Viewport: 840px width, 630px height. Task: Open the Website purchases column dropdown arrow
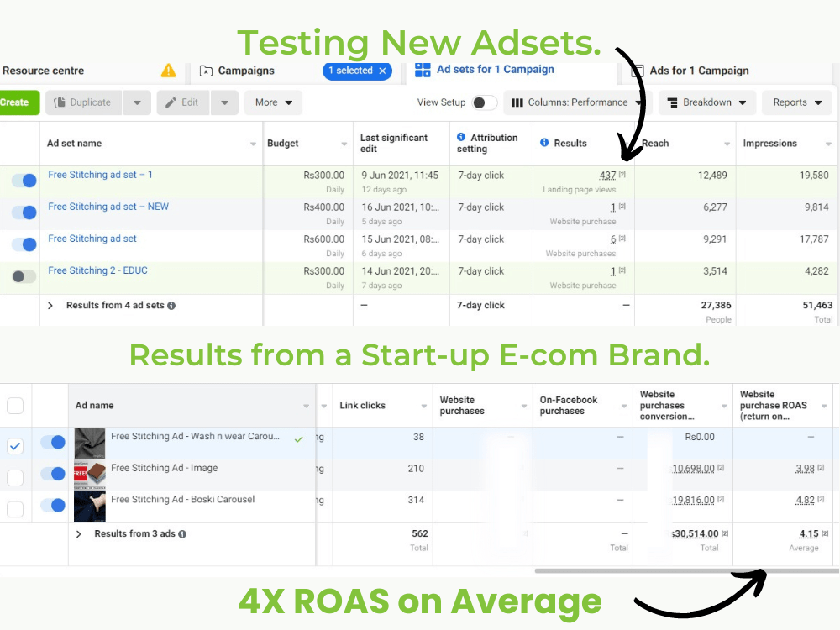pyautogui.click(x=524, y=406)
